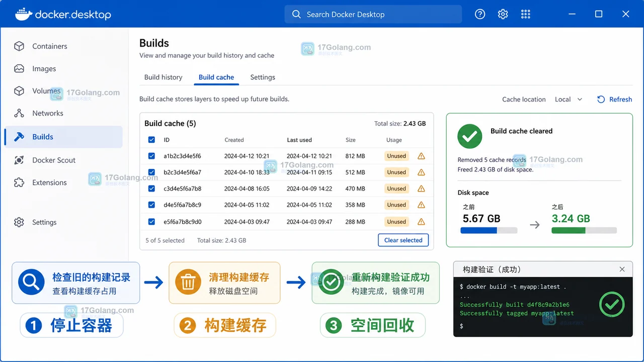This screenshot has width=644, height=362.
Task: Uncheck cache record e5f6a7b8c9d0
Action: [151, 221]
